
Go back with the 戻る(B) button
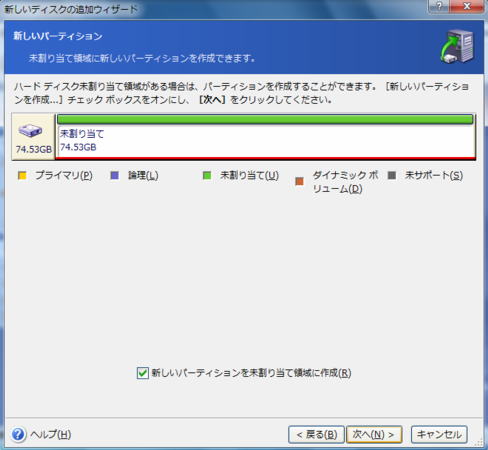tap(316, 434)
